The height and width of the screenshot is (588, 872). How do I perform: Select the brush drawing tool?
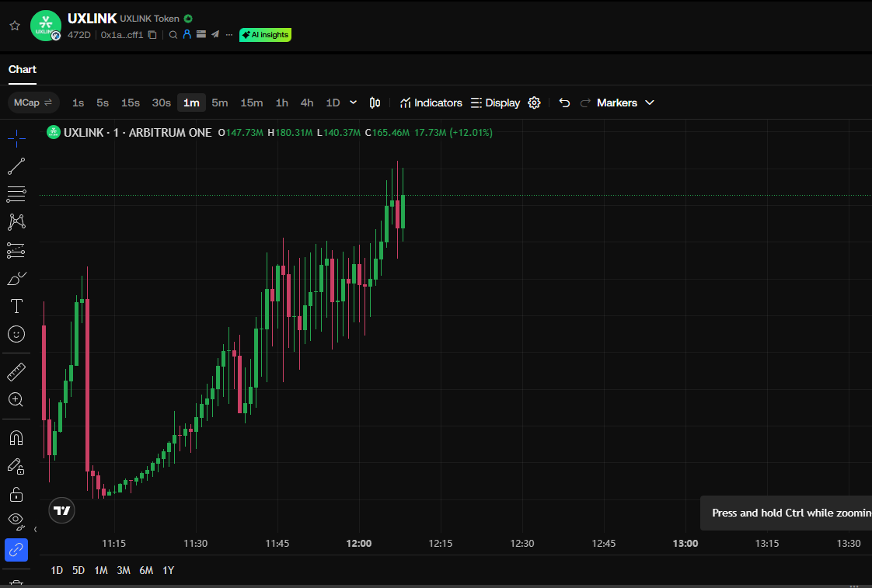[16, 278]
